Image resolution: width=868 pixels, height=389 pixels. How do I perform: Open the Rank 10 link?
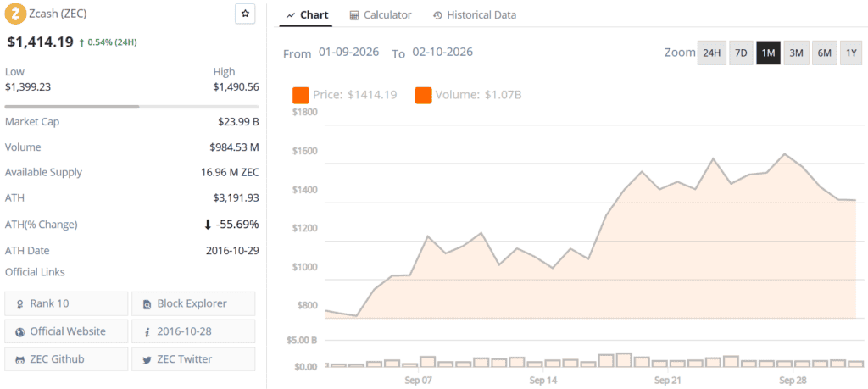click(66, 303)
